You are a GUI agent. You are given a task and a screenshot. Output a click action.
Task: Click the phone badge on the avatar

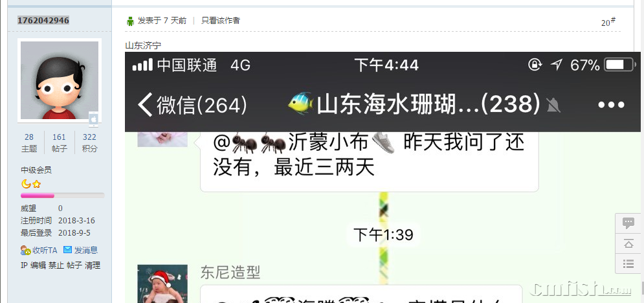pyautogui.click(x=94, y=118)
